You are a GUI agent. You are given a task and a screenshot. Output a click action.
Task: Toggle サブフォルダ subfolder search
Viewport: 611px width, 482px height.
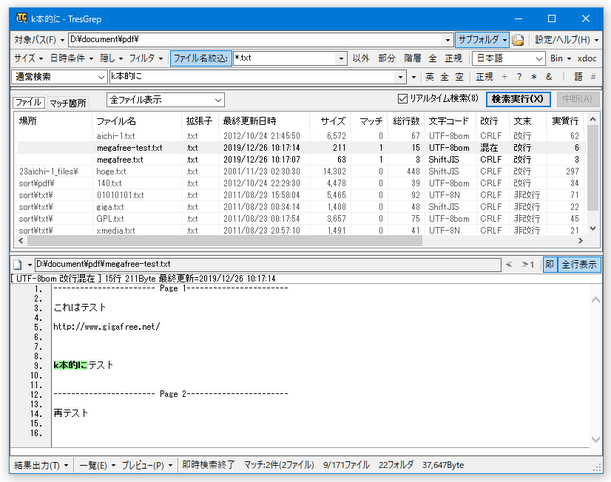click(482, 40)
